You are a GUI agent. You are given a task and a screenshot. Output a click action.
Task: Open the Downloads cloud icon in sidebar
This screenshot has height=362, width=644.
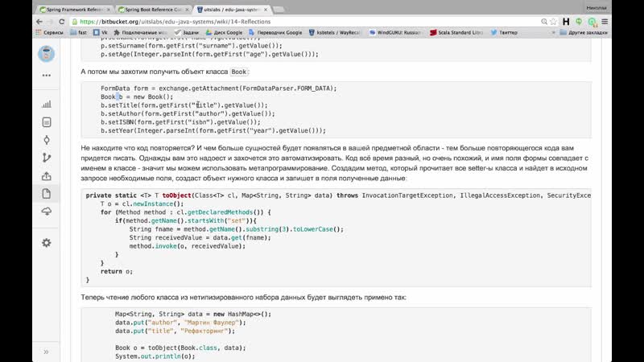point(47,212)
